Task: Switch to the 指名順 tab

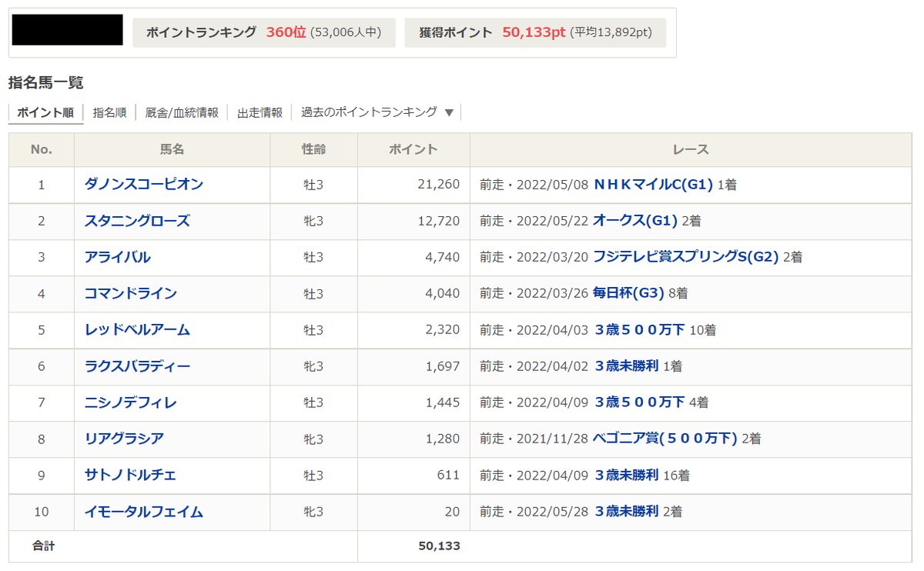Action: point(109,112)
